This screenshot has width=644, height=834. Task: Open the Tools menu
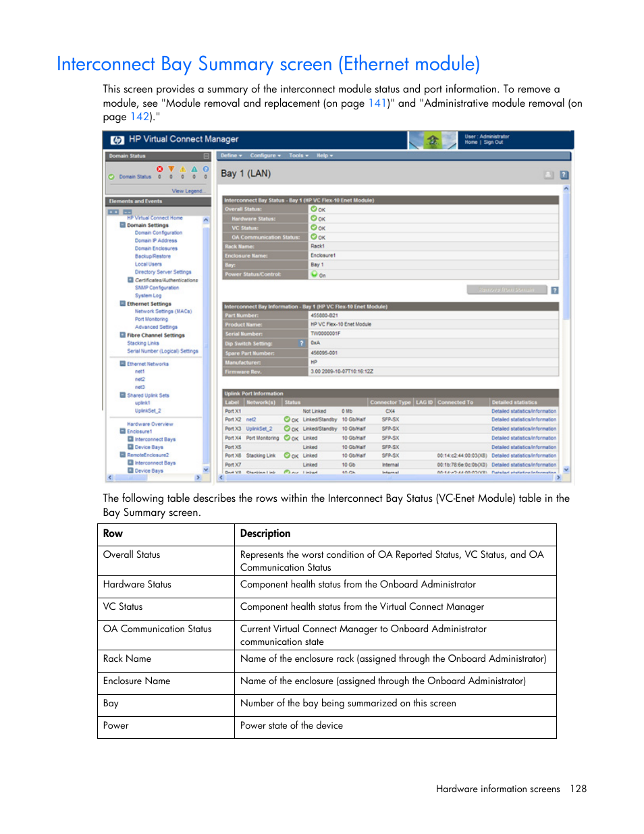[298, 155]
